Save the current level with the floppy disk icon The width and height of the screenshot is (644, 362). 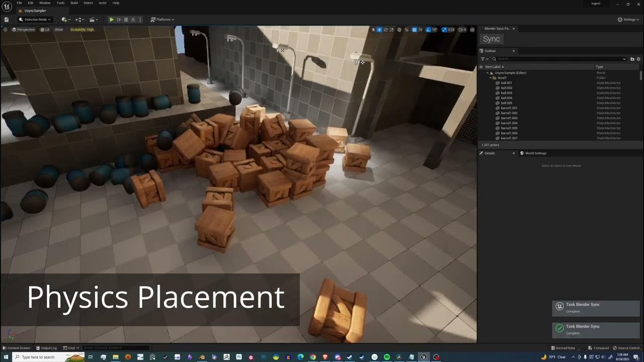point(7,20)
